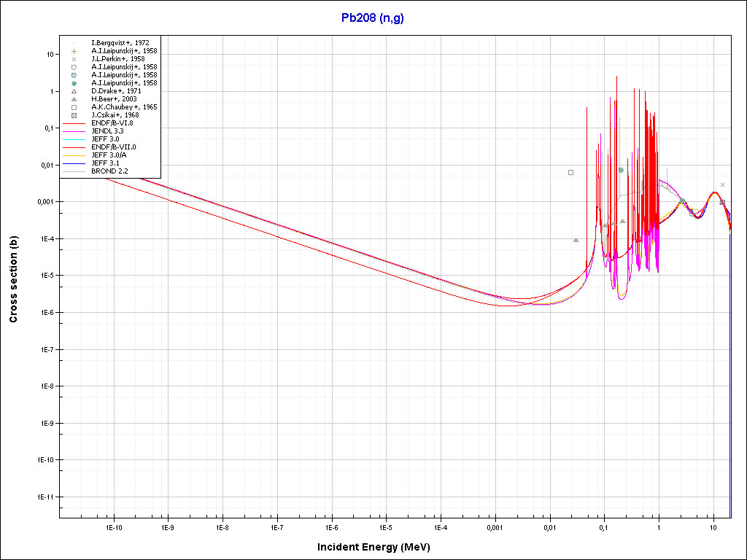Click the open triangle marker for D.Drake+, 1971

(x=74, y=91)
